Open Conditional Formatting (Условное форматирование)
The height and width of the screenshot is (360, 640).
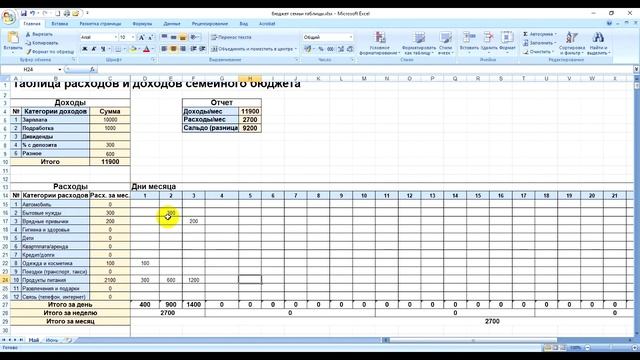pos(380,43)
